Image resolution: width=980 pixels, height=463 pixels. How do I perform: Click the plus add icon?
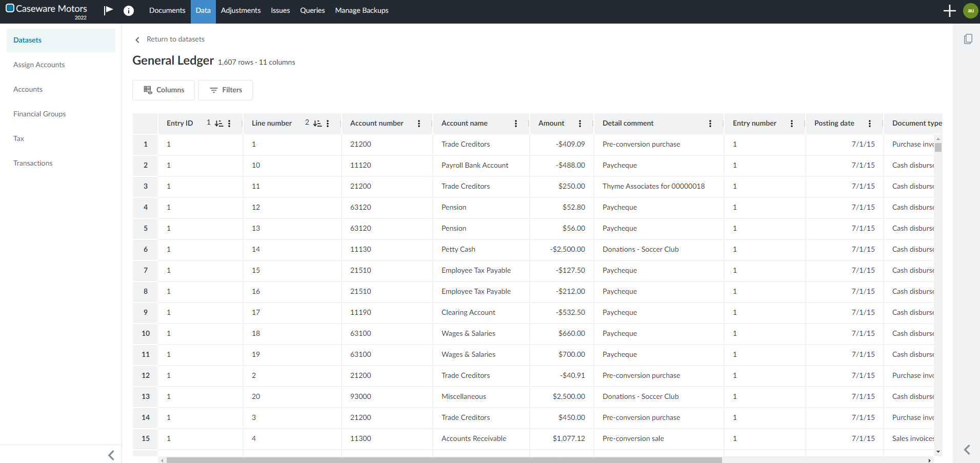pyautogui.click(x=949, y=11)
